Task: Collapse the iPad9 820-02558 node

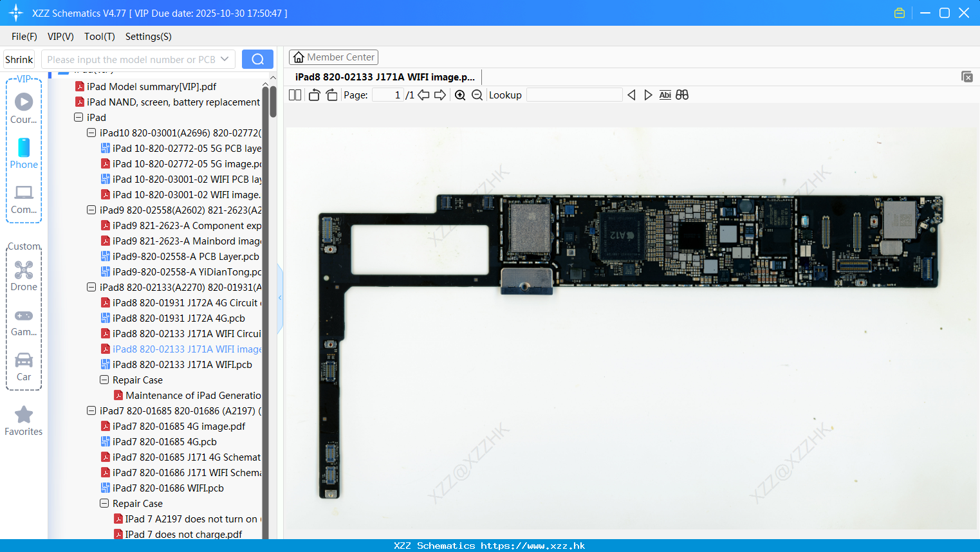Action: pos(91,210)
